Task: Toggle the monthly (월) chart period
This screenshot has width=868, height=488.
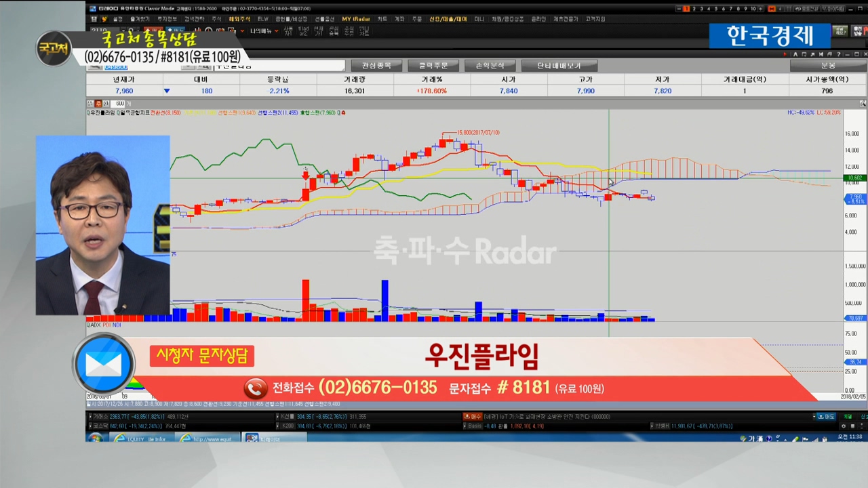Action: click(x=105, y=104)
